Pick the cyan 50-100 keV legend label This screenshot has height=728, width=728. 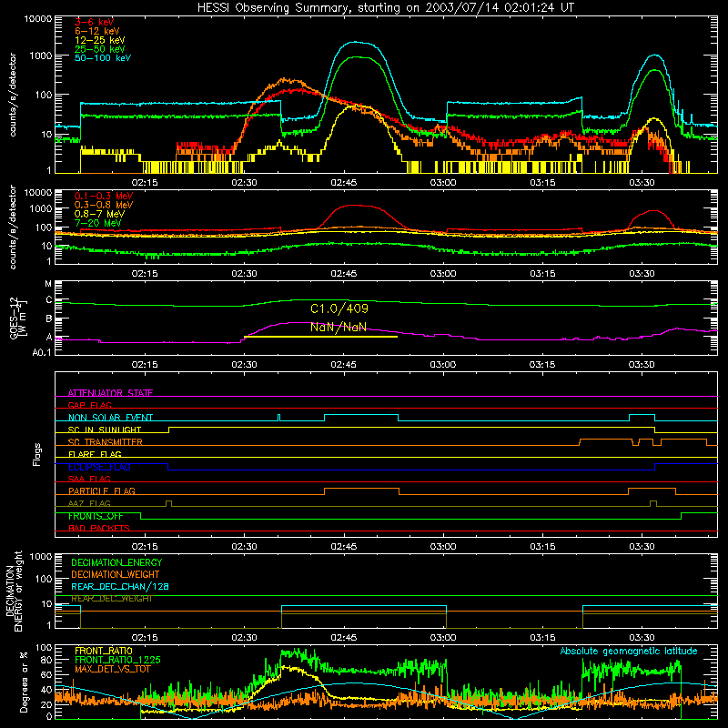[x=103, y=58]
